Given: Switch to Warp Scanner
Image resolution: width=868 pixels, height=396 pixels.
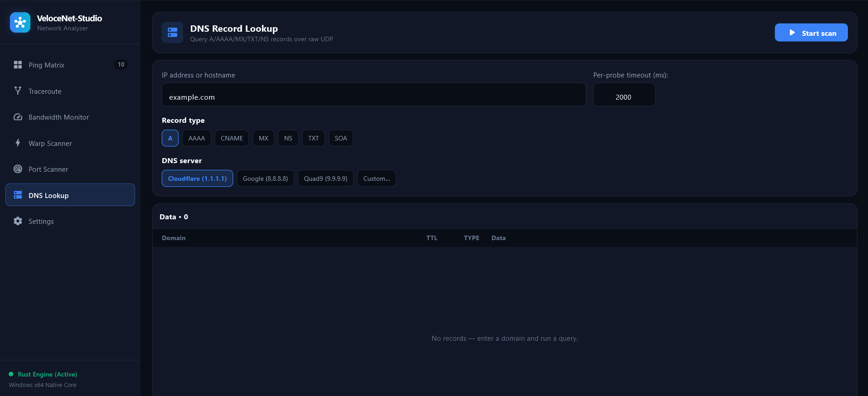Looking at the screenshot, I should [70, 143].
